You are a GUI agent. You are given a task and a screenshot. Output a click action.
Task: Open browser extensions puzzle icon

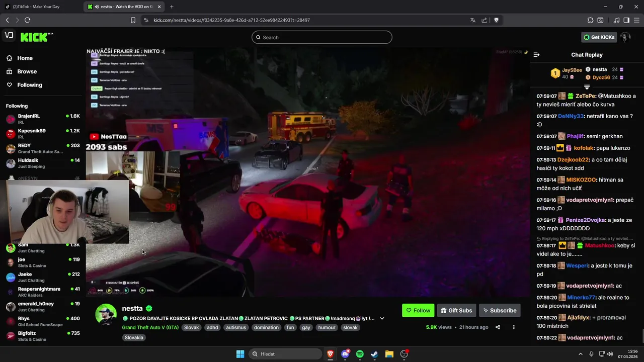tap(590, 20)
